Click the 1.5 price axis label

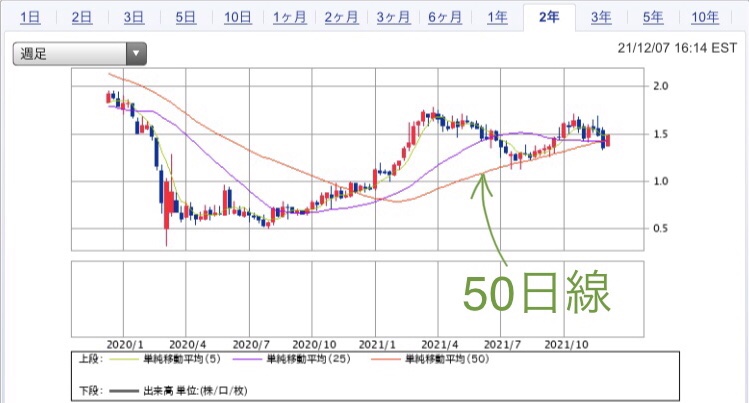coord(661,134)
